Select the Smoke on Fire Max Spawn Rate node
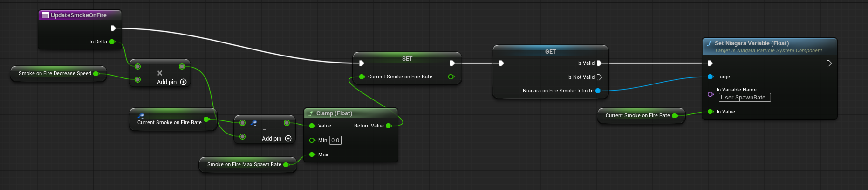Image resolution: width=868 pixels, height=190 pixels. pyautogui.click(x=244, y=164)
